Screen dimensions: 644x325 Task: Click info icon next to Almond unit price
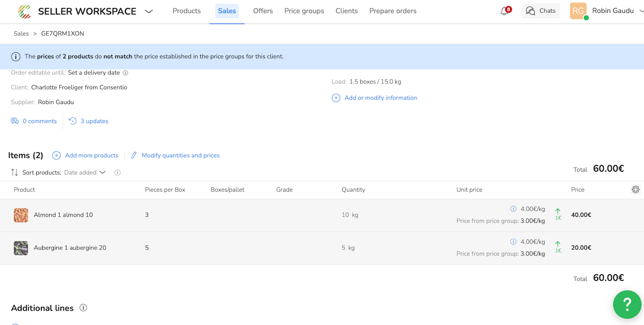pos(513,209)
